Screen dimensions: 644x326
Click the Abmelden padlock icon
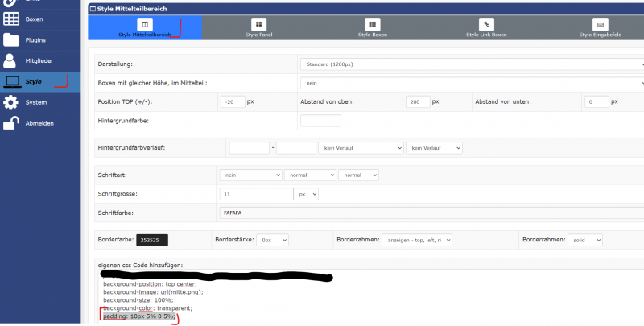pyautogui.click(x=11, y=123)
